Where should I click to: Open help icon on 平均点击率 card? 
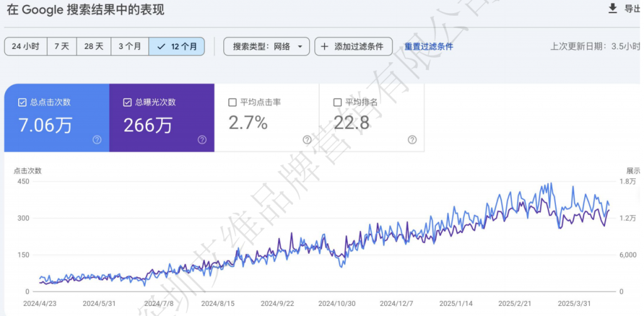(x=307, y=139)
